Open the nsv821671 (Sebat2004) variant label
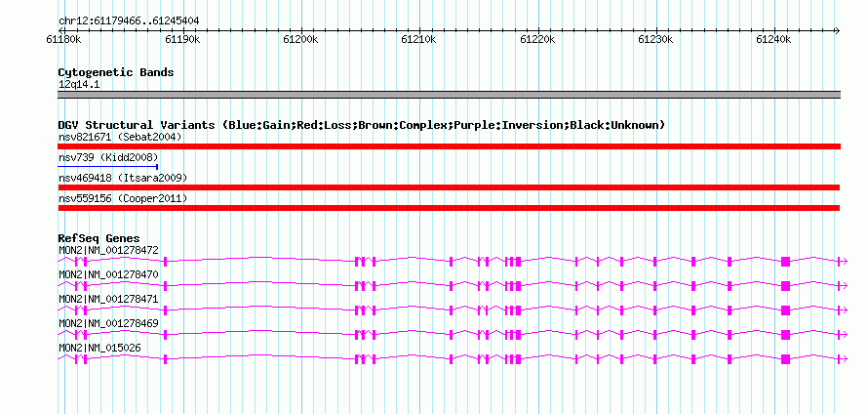Image resolution: width=868 pixels, height=414 pixels. 120,137
